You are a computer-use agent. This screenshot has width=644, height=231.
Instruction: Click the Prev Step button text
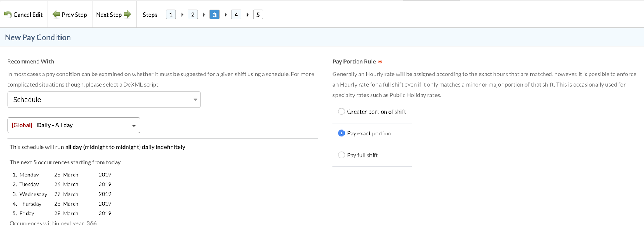(74, 15)
